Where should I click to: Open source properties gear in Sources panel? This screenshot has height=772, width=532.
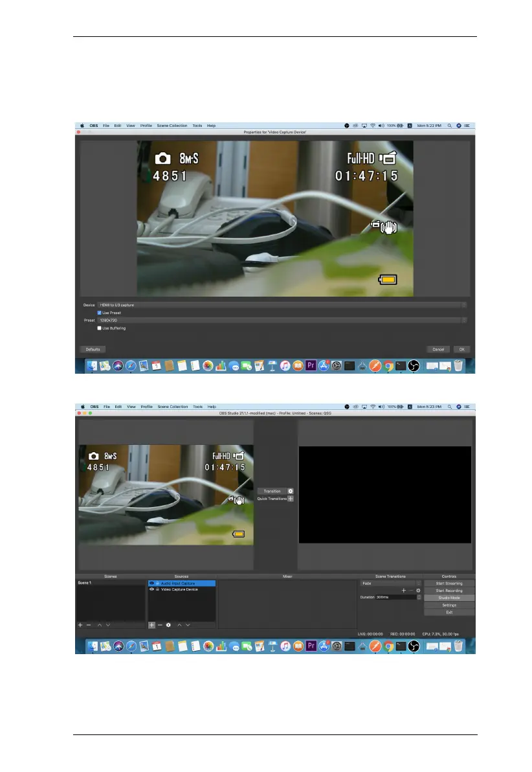tap(168, 625)
